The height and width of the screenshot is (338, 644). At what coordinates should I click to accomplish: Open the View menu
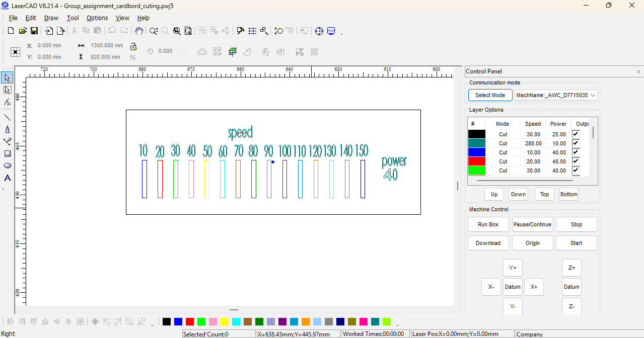coord(122,18)
